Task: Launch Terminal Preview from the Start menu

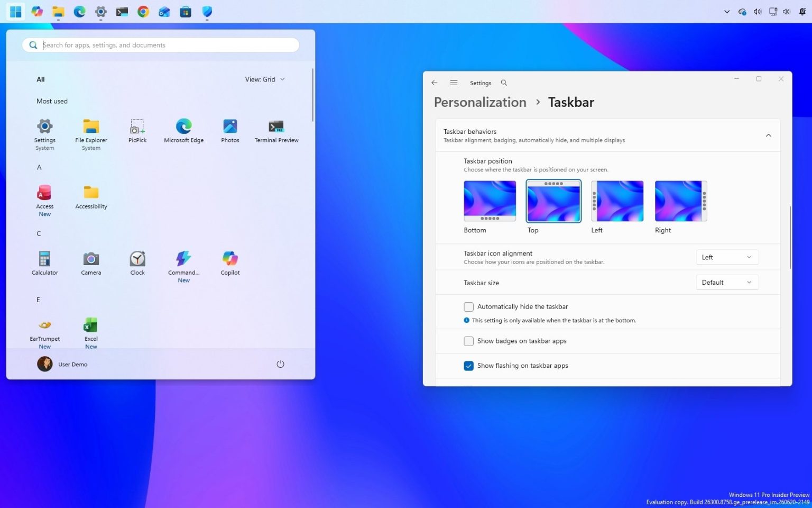Action: pyautogui.click(x=276, y=131)
